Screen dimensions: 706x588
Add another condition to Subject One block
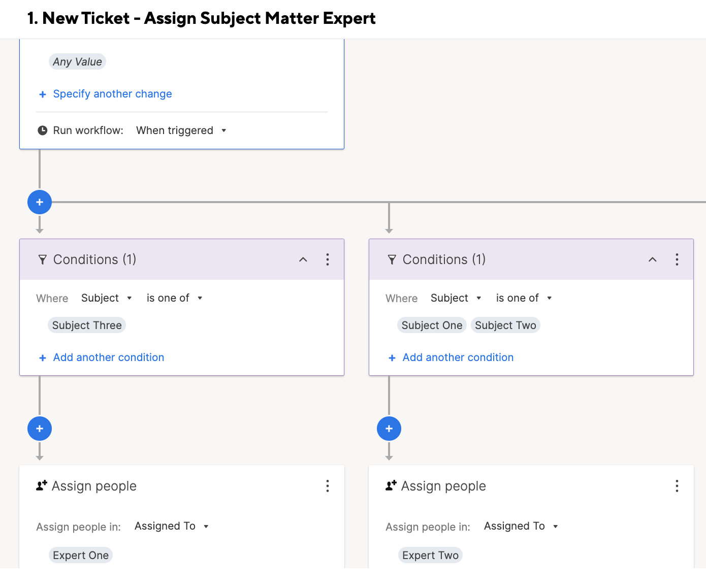coord(458,357)
